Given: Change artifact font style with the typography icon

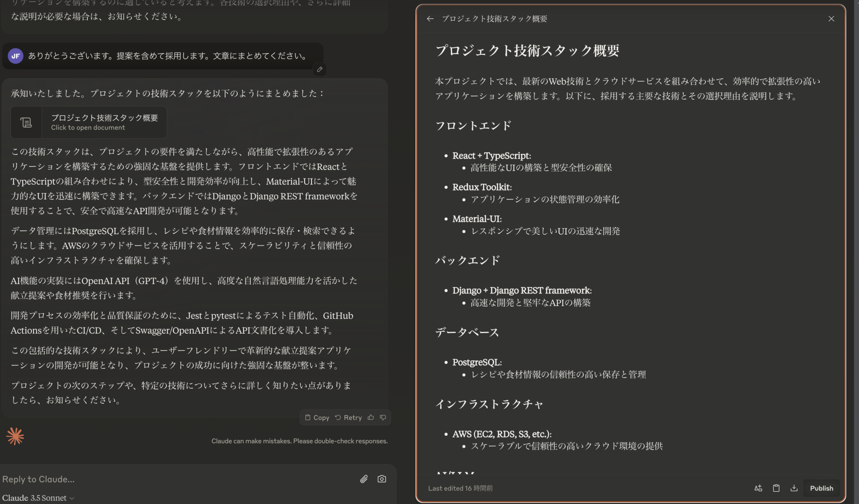Looking at the screenshot, I should coord(758,488).
